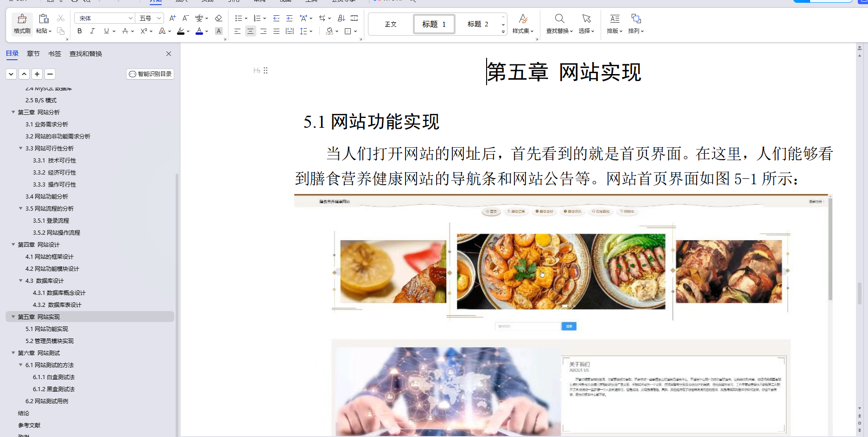Clear formatting with the eraser icon
Viewport: 868px width, 437px height.
tap(218, 18)
